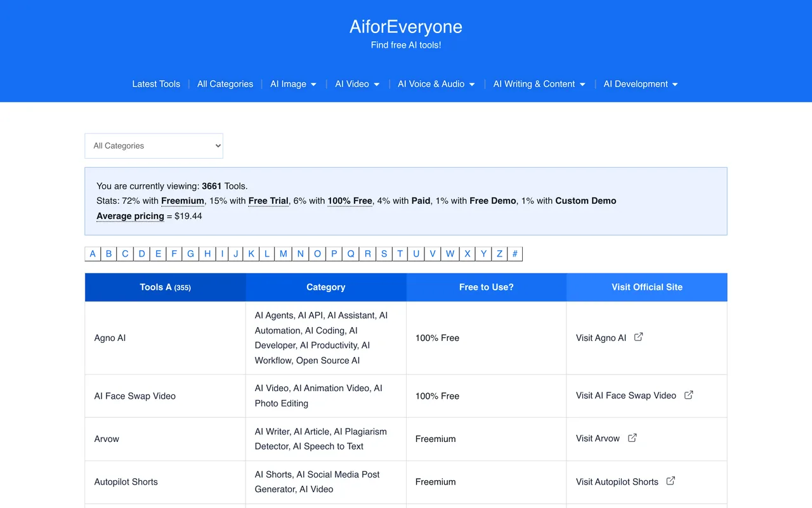Filter tools by letter M
812x508 pixels.
click(x=284, y=254)
